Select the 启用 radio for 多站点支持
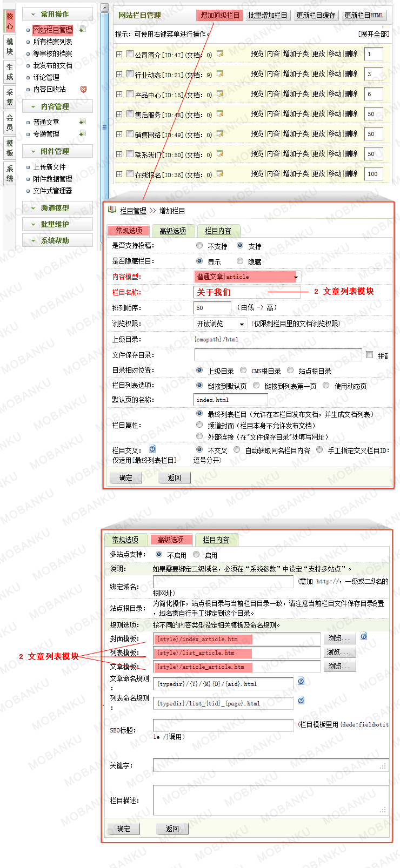Screen dimensions: 400x868 tap(196, 554)
